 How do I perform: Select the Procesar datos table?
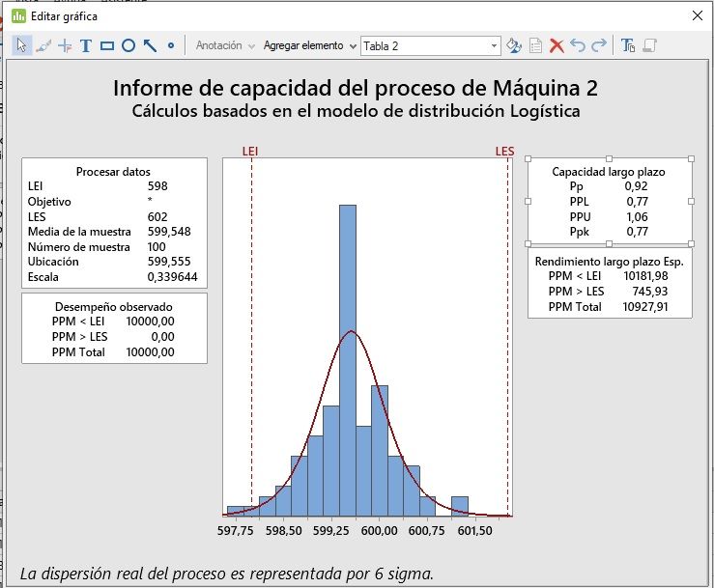click(114, 223)
